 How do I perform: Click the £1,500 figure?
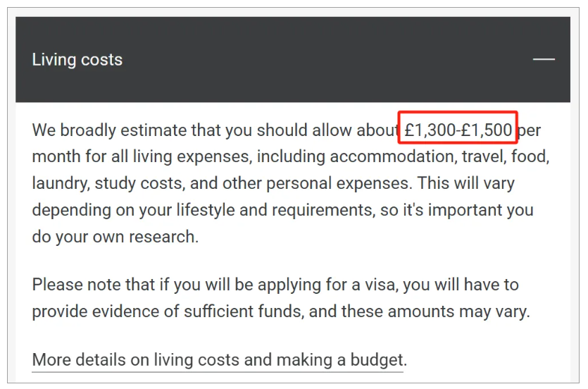tap(487, 130)
